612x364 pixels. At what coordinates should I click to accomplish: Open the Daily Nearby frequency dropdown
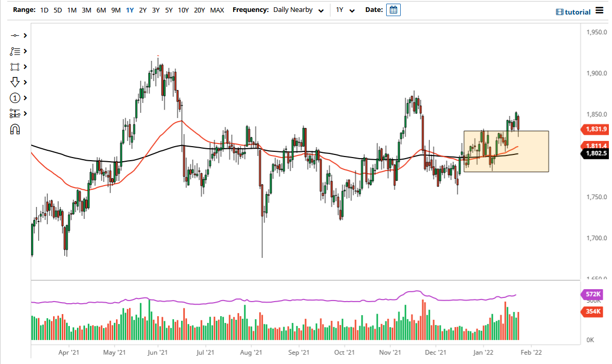299,10
